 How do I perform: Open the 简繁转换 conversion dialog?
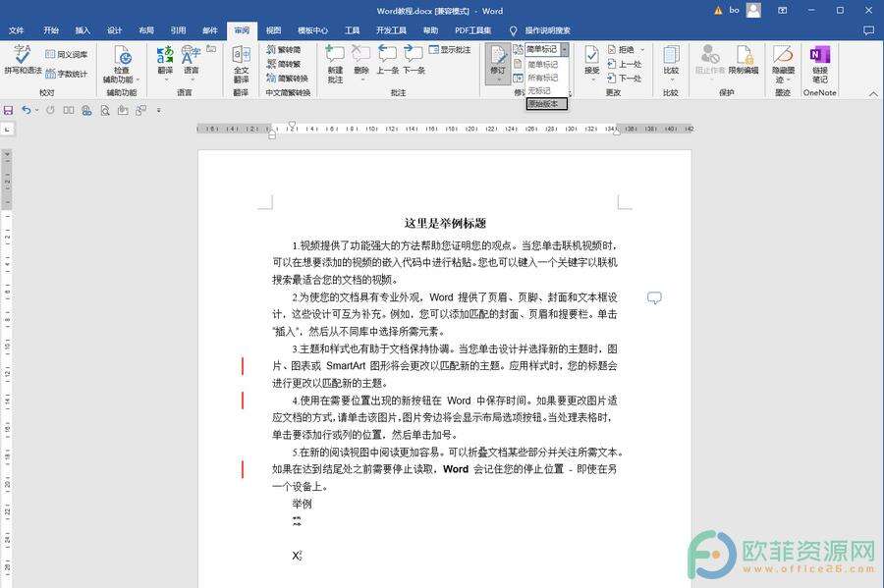click(x=288, y=79)
